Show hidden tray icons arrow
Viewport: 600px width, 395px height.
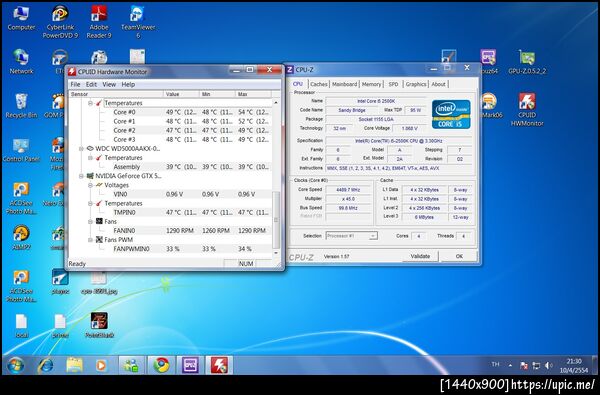click(510, 366)
